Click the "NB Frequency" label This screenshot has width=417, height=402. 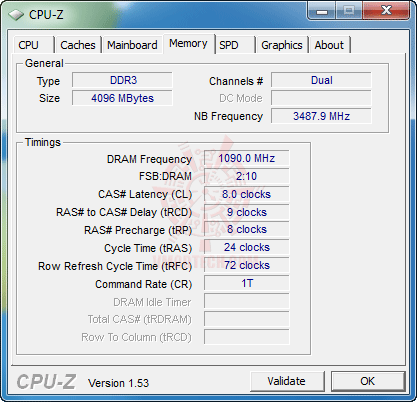tap(229, 116)
